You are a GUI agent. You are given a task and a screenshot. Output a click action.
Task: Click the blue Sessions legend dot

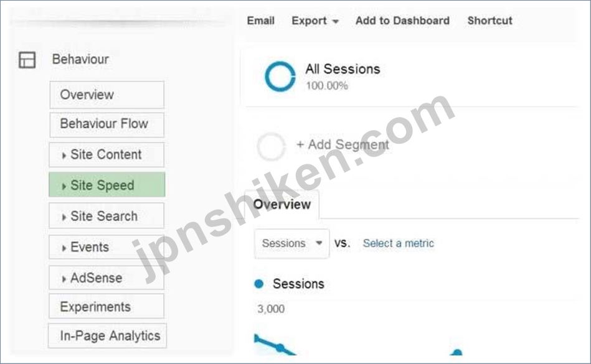259,284
